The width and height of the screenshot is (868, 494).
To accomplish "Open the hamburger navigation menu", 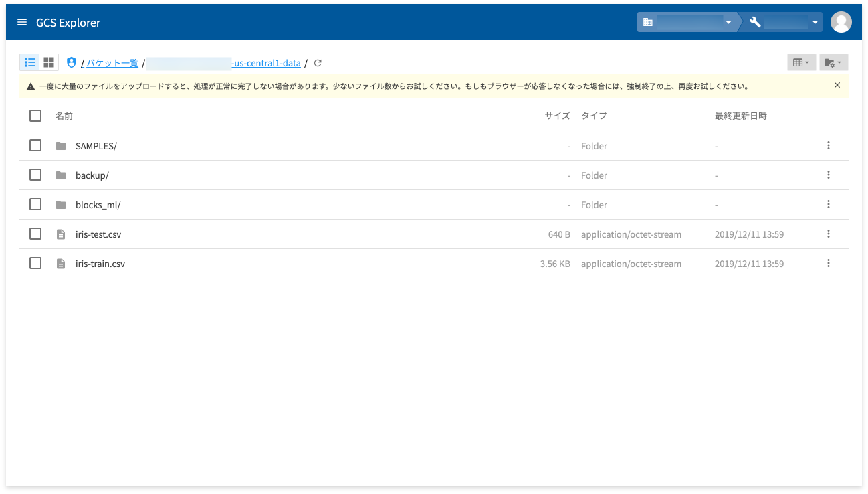I will point(22,22).
